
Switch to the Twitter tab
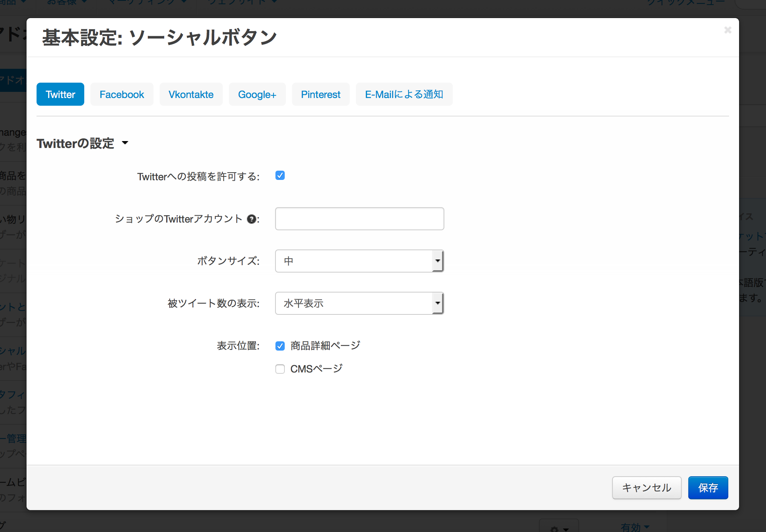pyautogui.click(x=60, y=94)
